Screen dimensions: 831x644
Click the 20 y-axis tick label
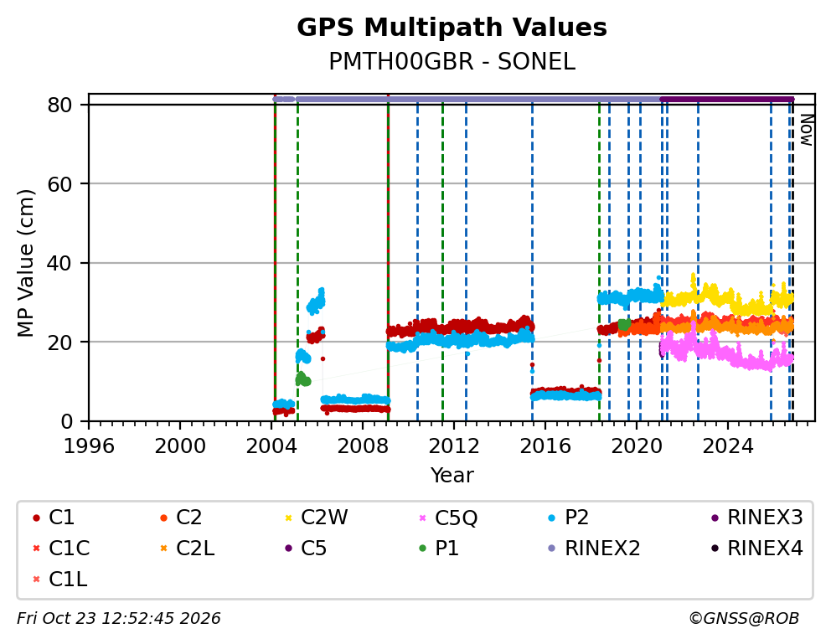click(x=59, y=343)
